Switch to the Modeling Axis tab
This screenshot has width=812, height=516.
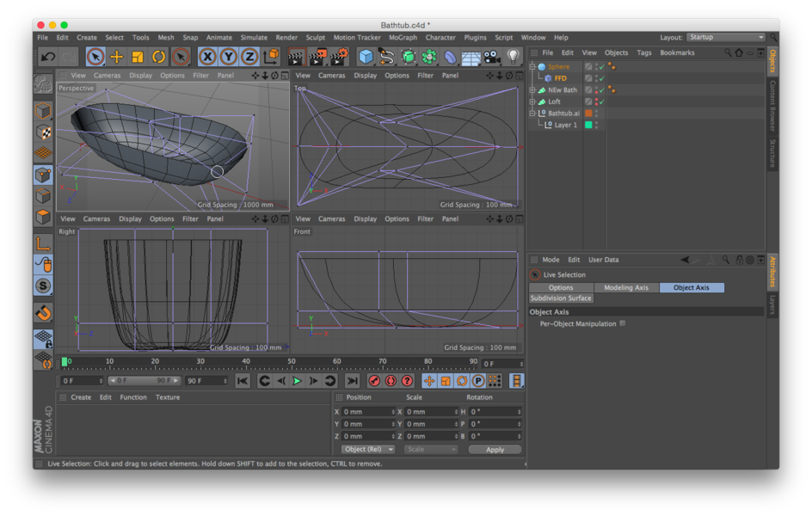(626, 288)
